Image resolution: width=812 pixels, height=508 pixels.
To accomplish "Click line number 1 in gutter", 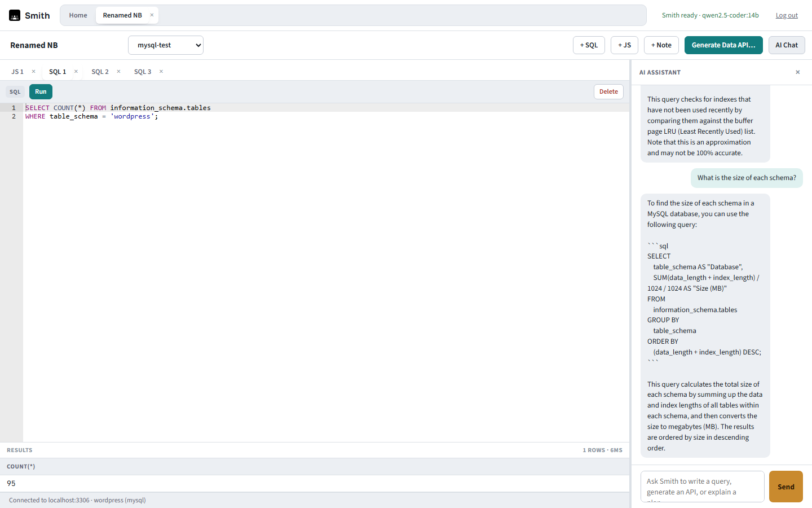I will click(14, 108).
